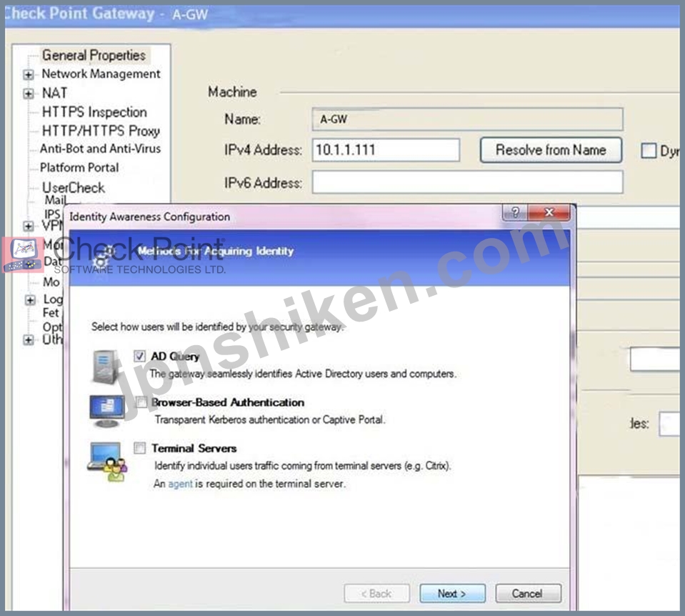Screen dimensions: 685x616
Task: Click the machine Name field A-GW
Action: [467, 119]
